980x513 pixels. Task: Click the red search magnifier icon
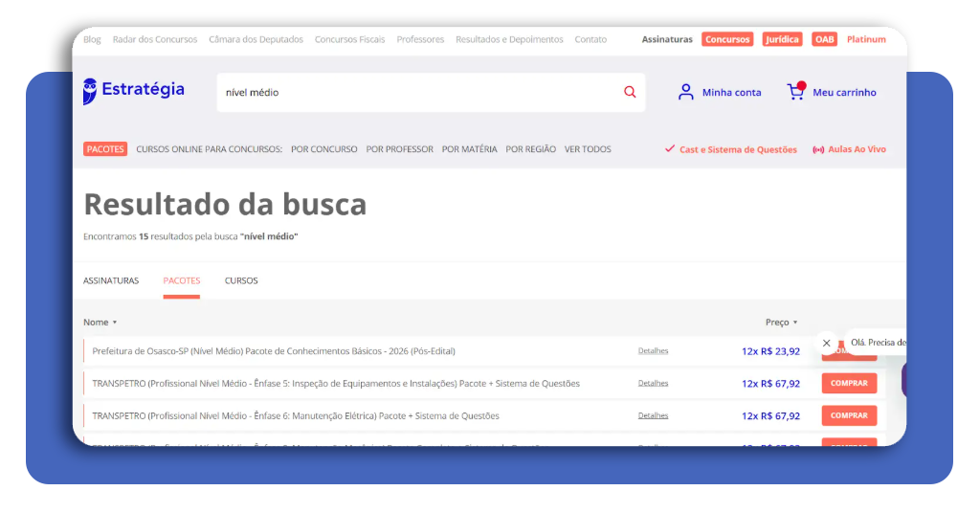630,92
